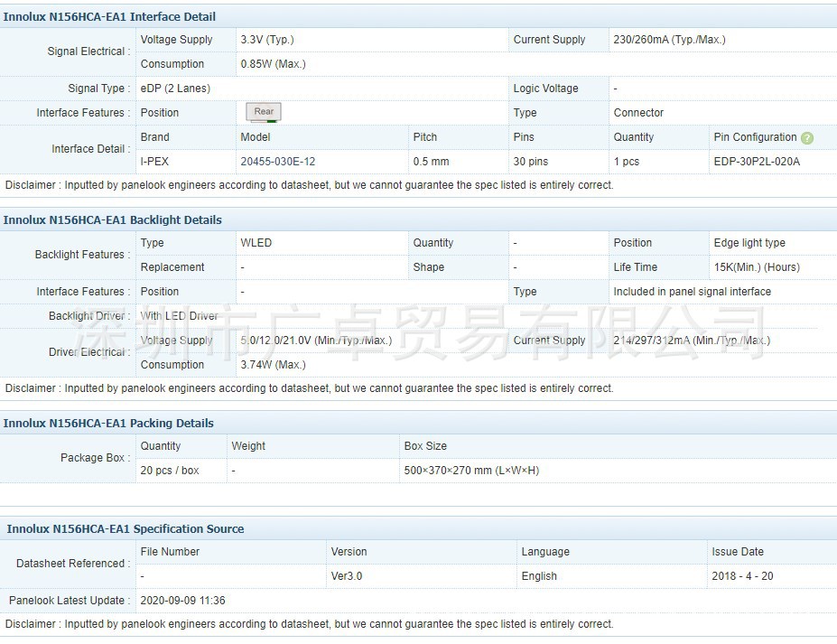Screen dimensions: 837x644
Task: Click the 'Innolux N156HCA-EA1 Backlight Details' heading
Action: [x=113, y=220]
